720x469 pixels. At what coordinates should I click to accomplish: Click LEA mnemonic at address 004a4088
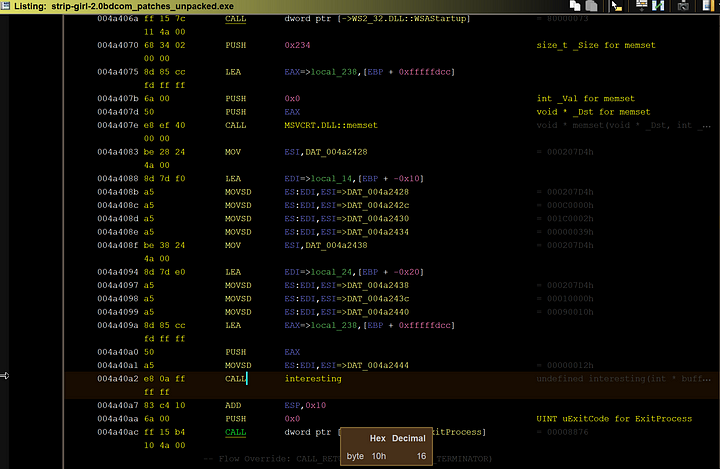233,178
